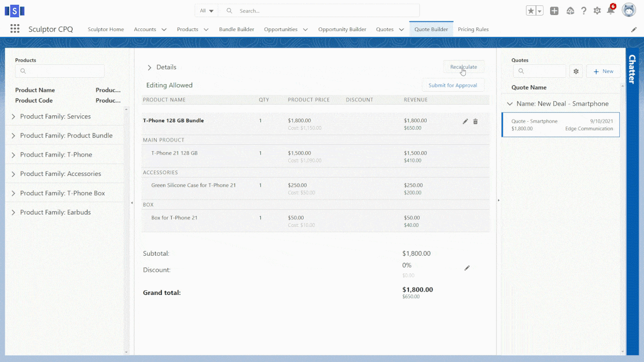This screenshot has height=362, width=644.
Task: Go to the Bundle Builder tab
Action: (x=236, y=29)
